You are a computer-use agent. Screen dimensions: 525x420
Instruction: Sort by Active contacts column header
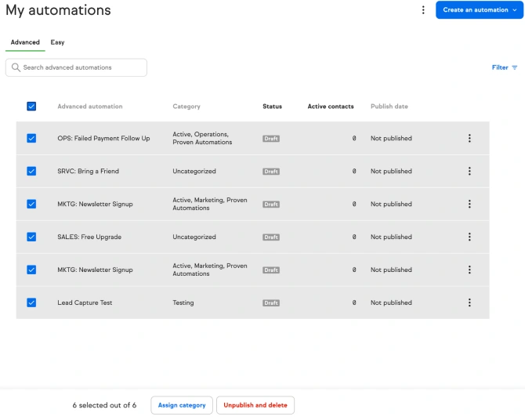(331, 107)
